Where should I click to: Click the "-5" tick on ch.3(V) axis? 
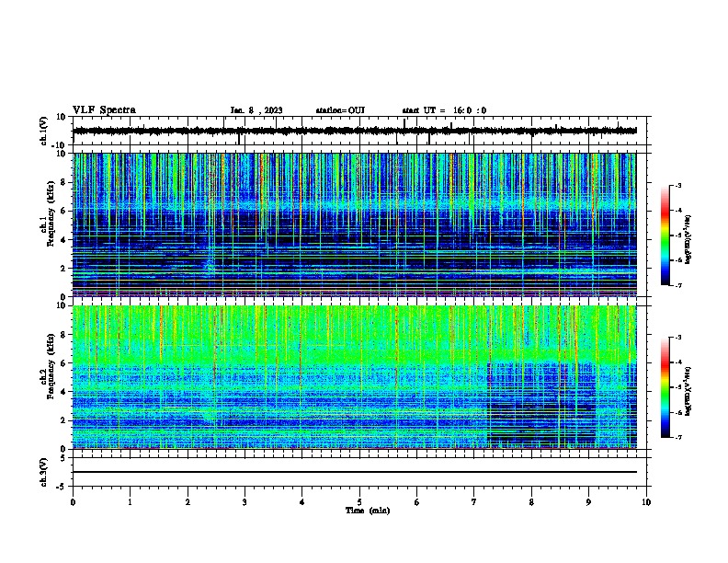click(x=62, y=487)
